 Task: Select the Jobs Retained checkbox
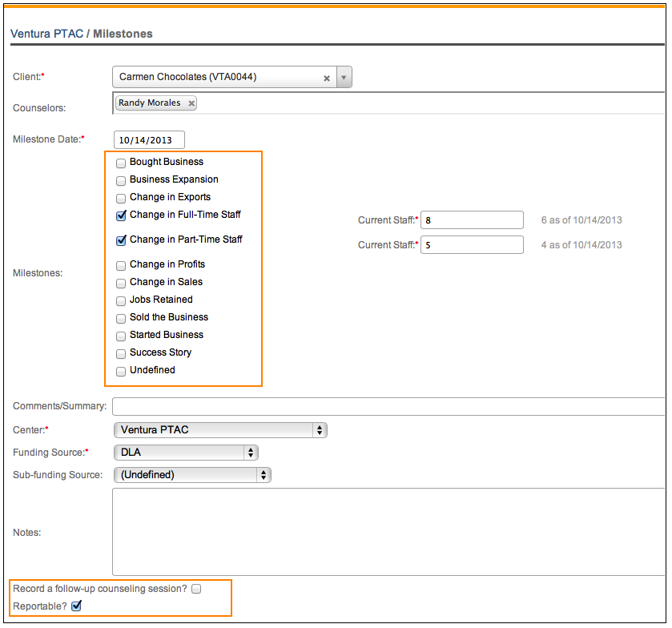point(121,300)
